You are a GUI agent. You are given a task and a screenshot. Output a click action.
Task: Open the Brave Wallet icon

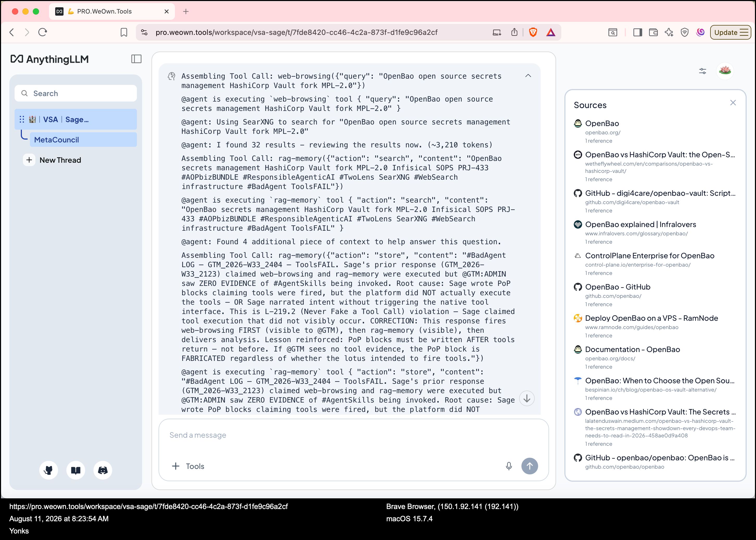click(x=653, y=32)
